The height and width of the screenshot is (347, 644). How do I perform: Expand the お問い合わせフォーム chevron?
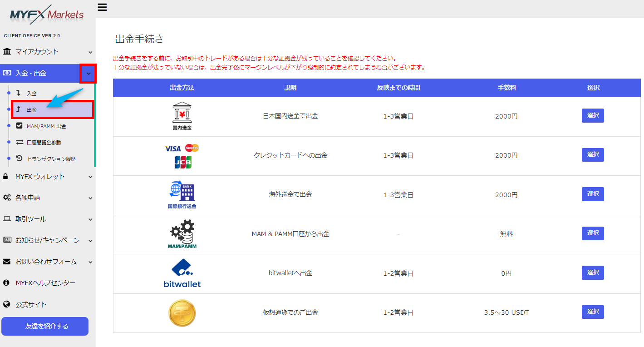click(90, 262)
